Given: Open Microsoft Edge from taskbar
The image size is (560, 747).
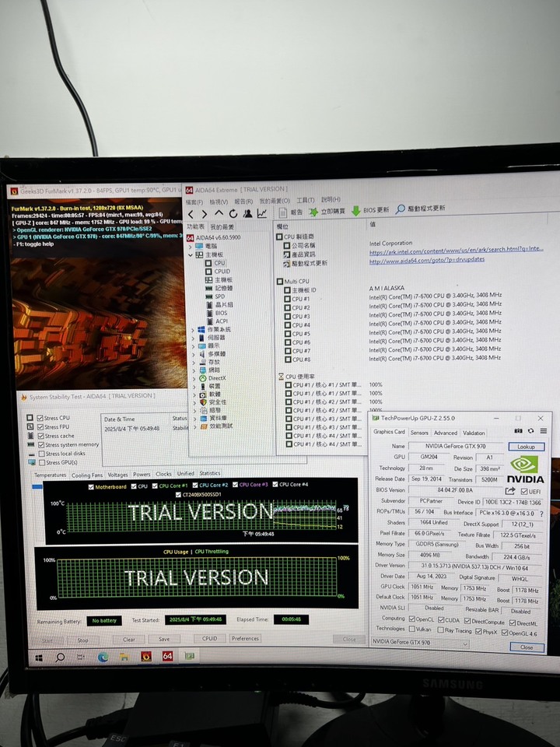Looking at the screenshot, I should (x=103, y=657).
